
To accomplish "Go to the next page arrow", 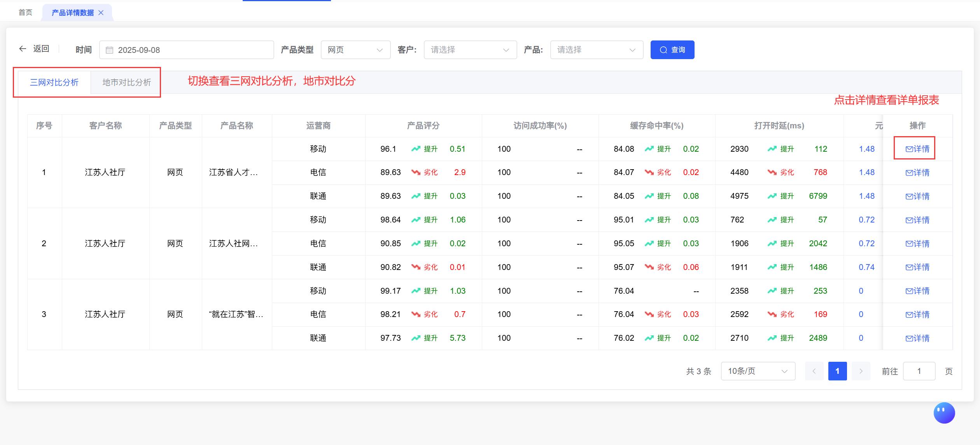I will [861, 371].
